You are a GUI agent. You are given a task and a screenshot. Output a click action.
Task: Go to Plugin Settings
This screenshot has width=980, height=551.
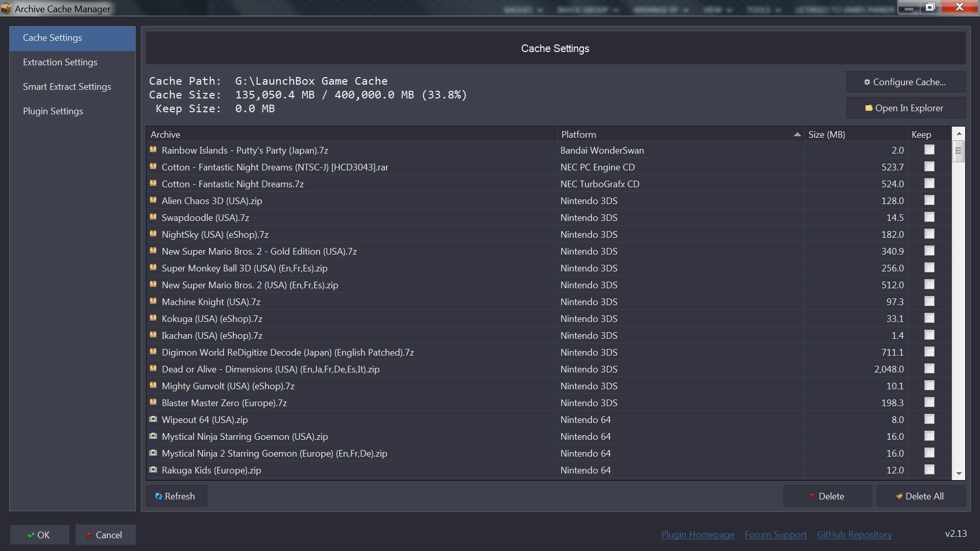point(72,111)
